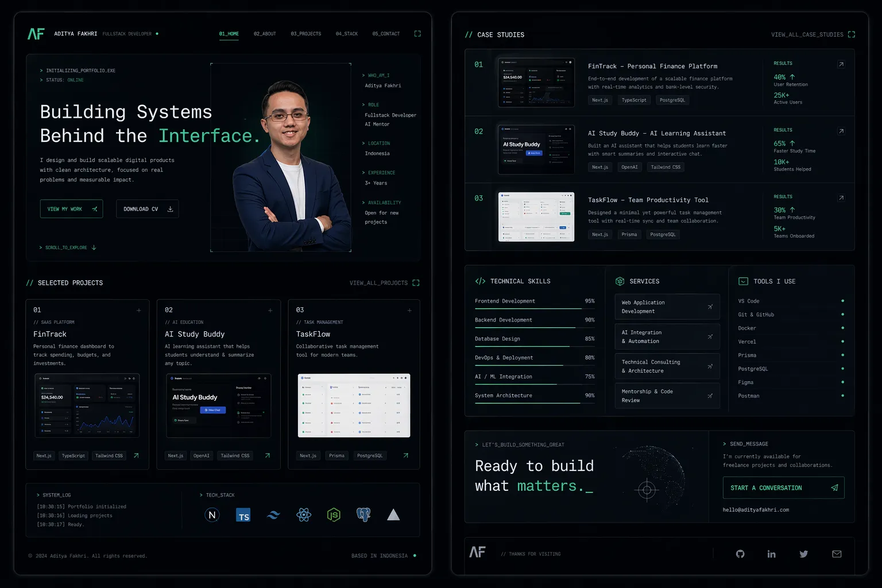
Task: Click the TypeScript logo under TECH_STACK
Action: point(243,514)
